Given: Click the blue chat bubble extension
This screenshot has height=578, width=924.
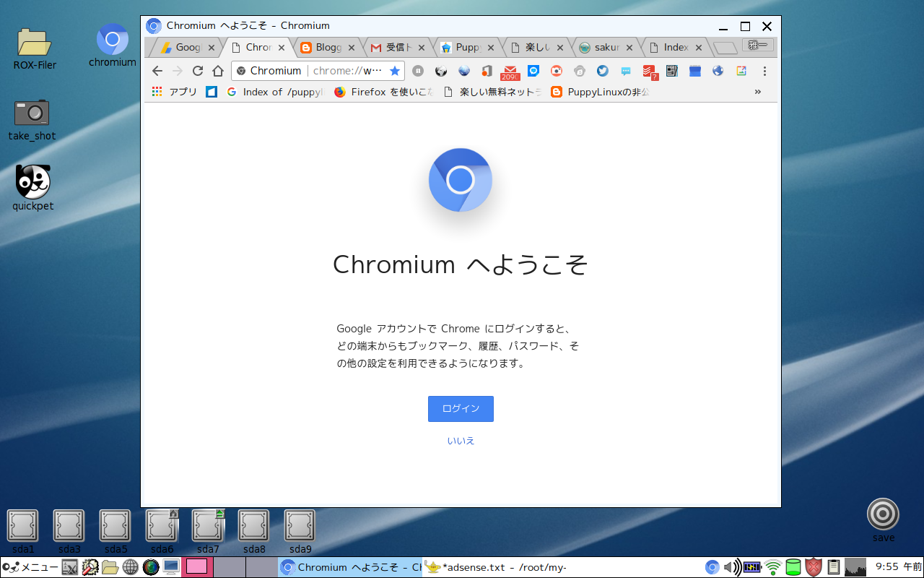Looking at the screenshot, I should click(533, 71).
